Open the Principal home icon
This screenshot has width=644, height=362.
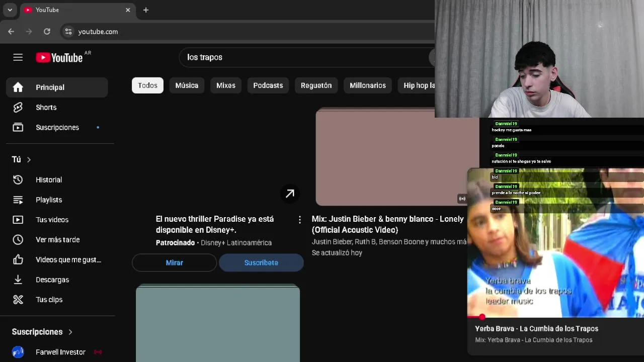pos(18,87)
